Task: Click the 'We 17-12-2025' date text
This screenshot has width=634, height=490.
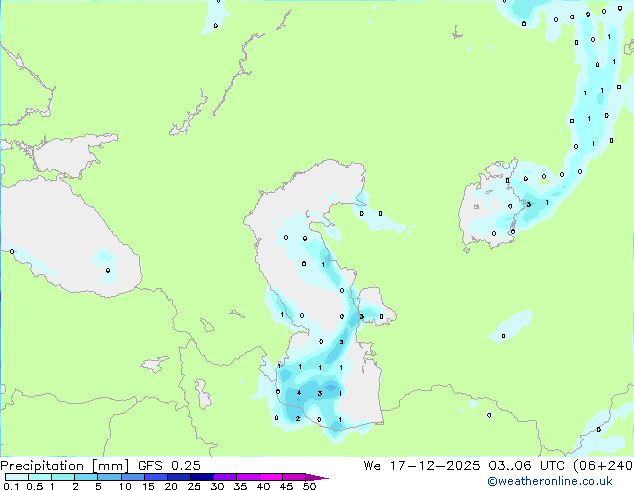Action: coord(422,466)
